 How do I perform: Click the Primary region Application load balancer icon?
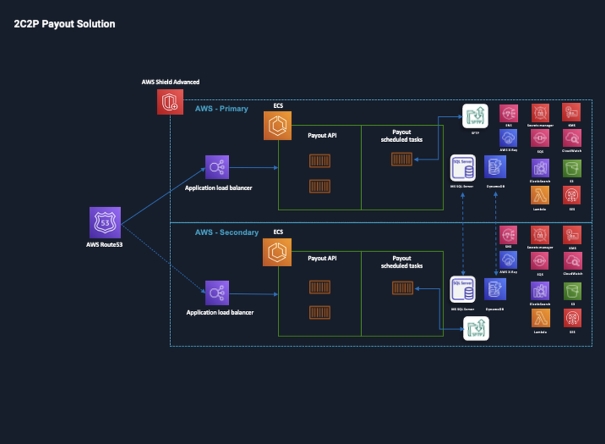218,167
